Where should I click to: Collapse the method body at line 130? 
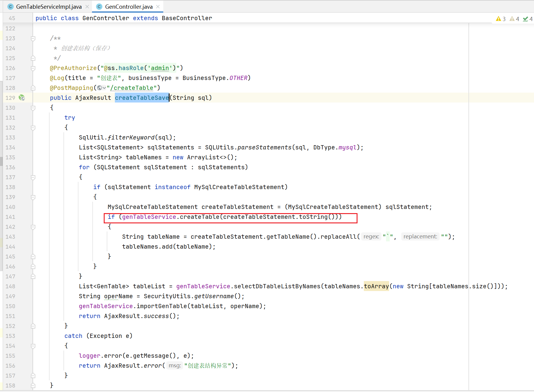pos(33,108)
